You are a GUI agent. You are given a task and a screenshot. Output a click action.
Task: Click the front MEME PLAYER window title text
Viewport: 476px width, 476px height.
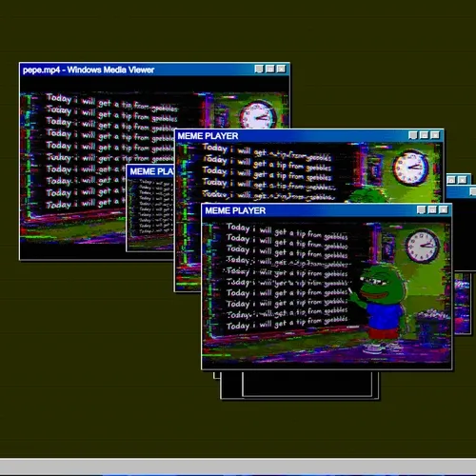235,210
